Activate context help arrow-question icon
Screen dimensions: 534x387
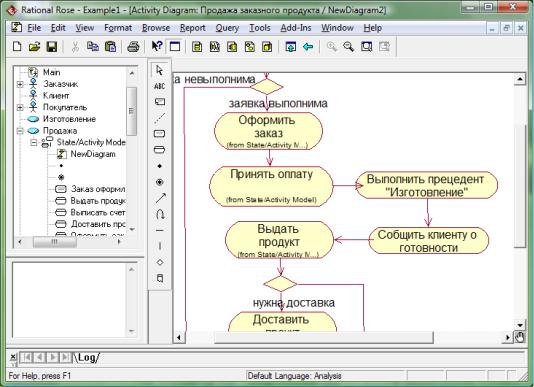click(157, 46)
